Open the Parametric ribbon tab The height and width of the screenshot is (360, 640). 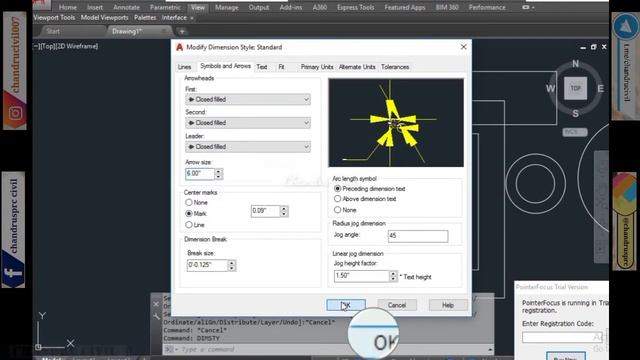[x=165, y=7]
